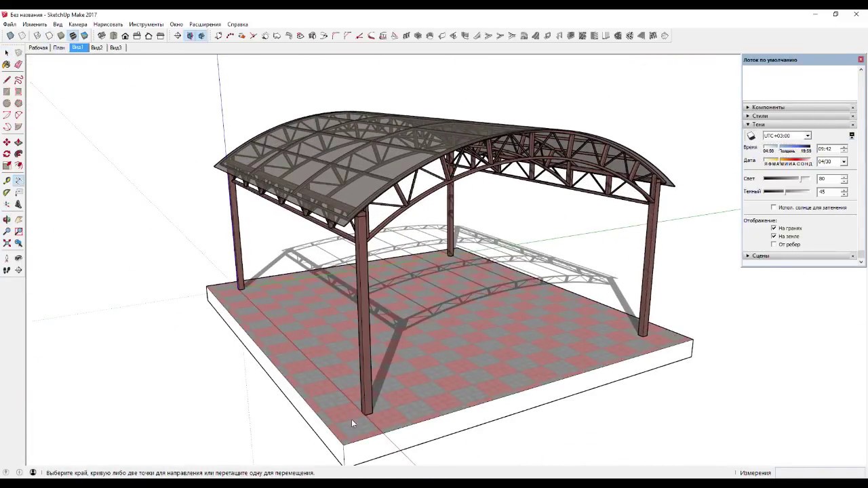Image resolution: width=868 pixels, height=488 pixels.
Task: Select the Rotate tool
Action: click(x=7, y=154)
